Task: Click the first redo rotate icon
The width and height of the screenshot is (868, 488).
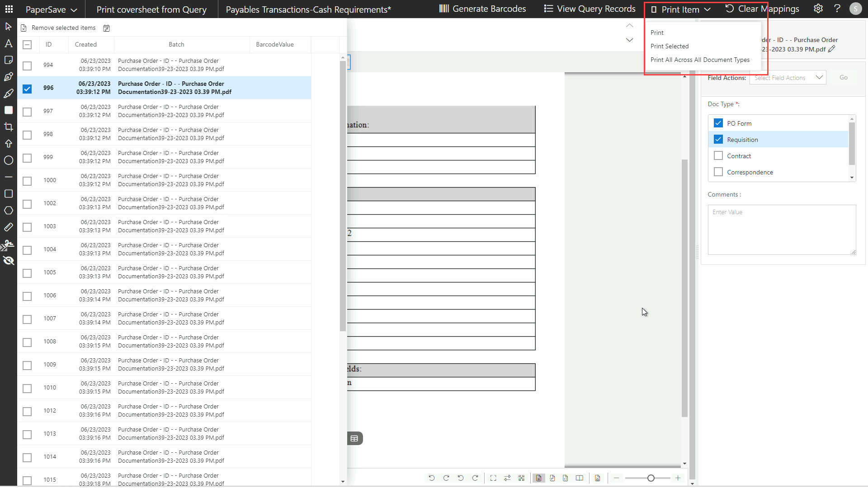Action: pos(446,478)
